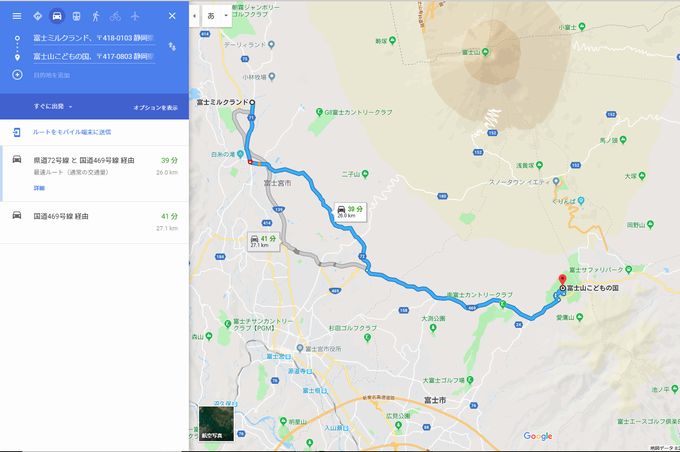Choose walking travel mode icon

coord(96,16)
